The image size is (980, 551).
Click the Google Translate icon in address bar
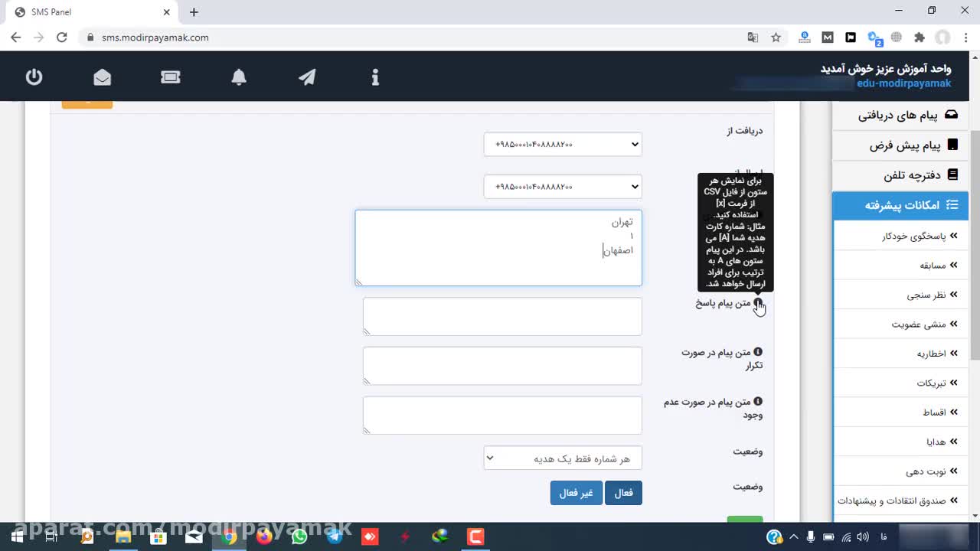(x=753, y=37)
